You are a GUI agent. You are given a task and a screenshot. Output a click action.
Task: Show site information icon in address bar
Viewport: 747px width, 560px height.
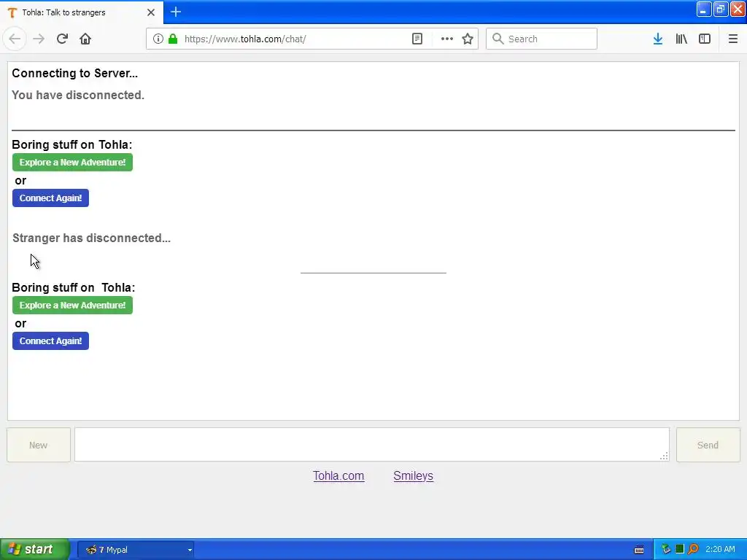(x=158, y=39)
